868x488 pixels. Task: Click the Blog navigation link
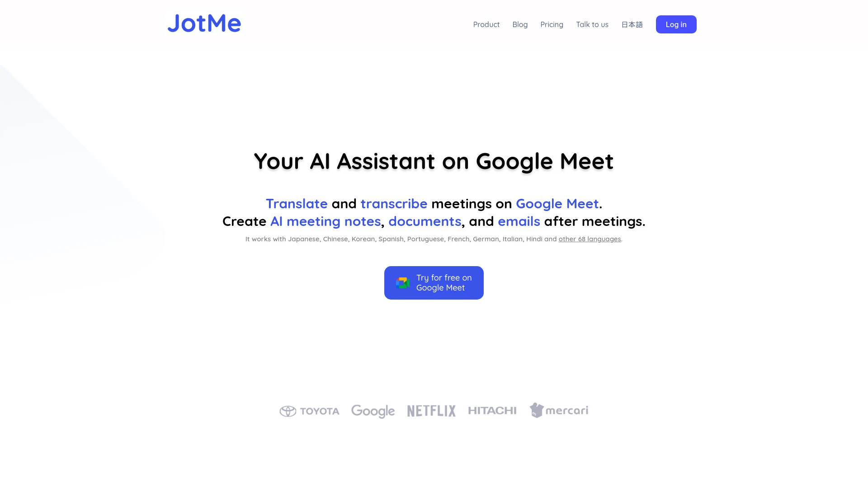pyautogui.click(x=520, y=24)
